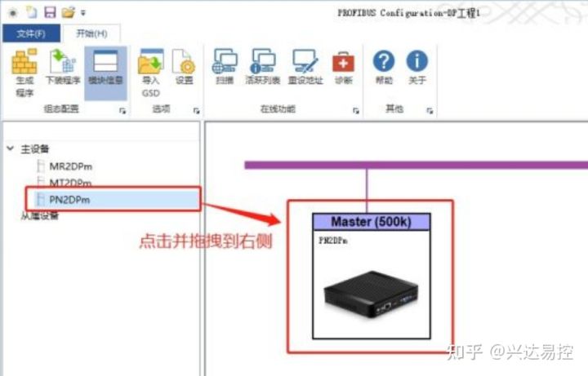Start 扫描 scan of online devices
588x376 pixels.
coord(225,67)
